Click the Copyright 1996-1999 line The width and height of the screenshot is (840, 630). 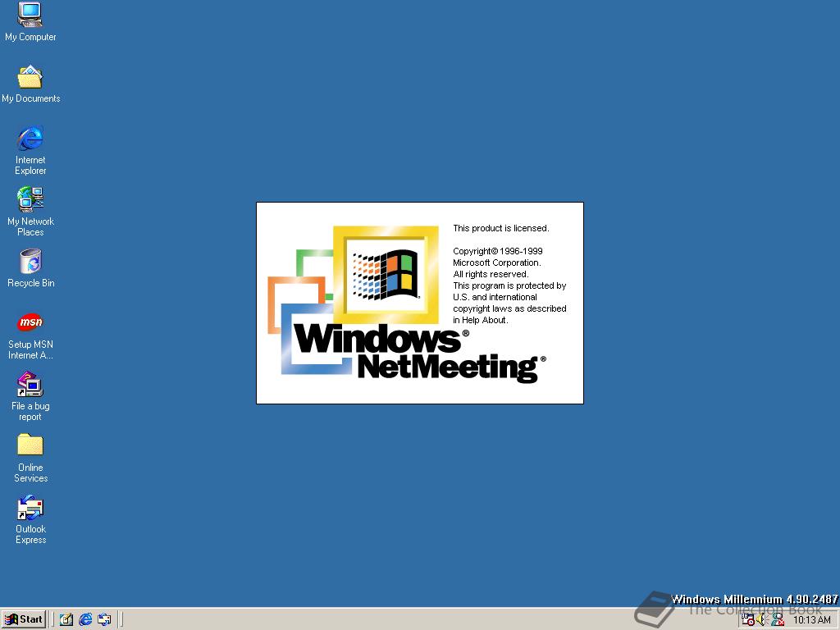[x=498, y=251]
